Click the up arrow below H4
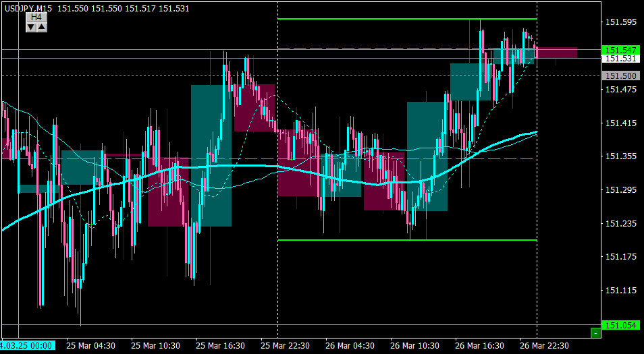This screenshot has width=644, height=354. click(42, 27)
